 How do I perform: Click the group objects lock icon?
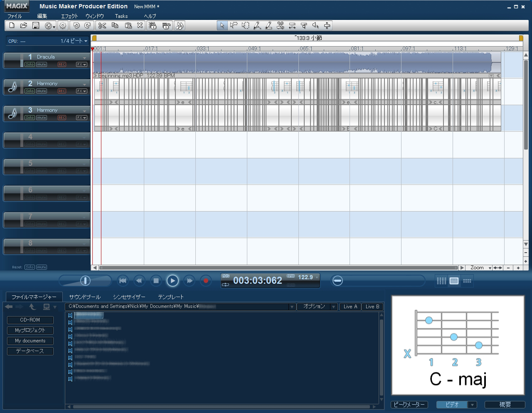tap(153, 25)
